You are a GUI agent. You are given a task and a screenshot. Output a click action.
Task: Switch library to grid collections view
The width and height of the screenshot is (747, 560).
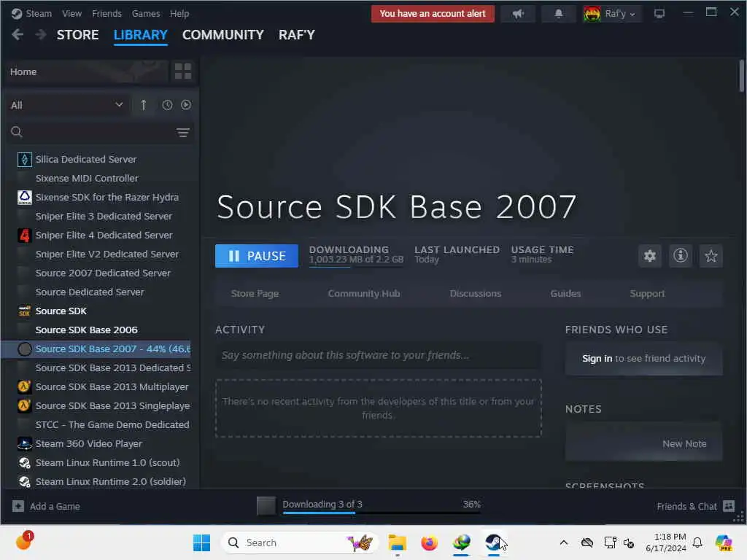(x=183, y=71)
